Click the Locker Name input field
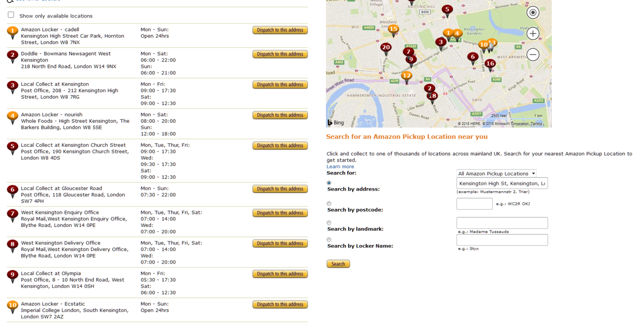This screenshot has width=644, height=324. (x=502, y=240)
